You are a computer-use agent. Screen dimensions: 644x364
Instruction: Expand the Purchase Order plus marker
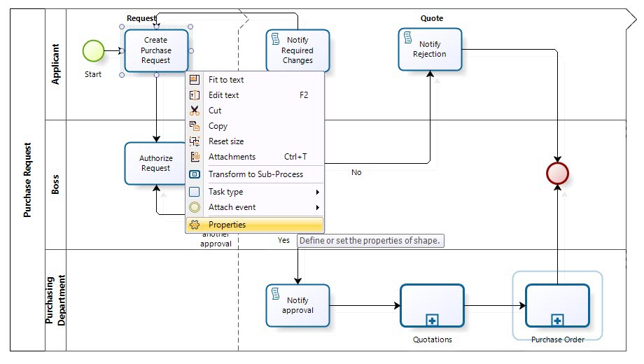point(557,320)
